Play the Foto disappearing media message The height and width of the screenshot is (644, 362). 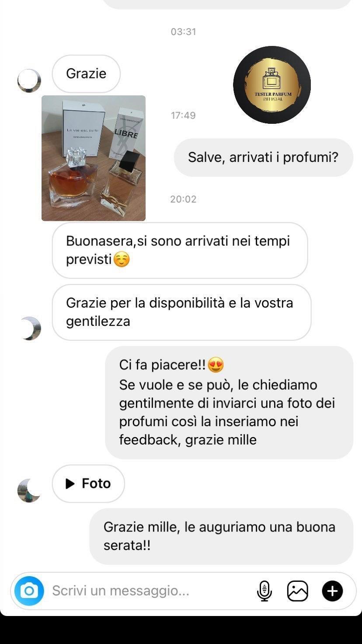coord(88,483)
